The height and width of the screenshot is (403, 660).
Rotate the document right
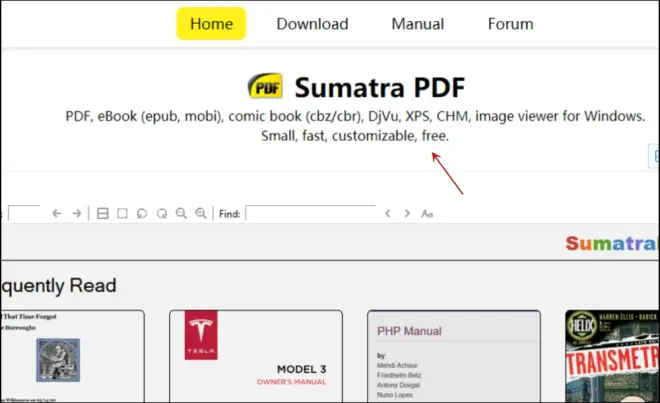point(162,213)
